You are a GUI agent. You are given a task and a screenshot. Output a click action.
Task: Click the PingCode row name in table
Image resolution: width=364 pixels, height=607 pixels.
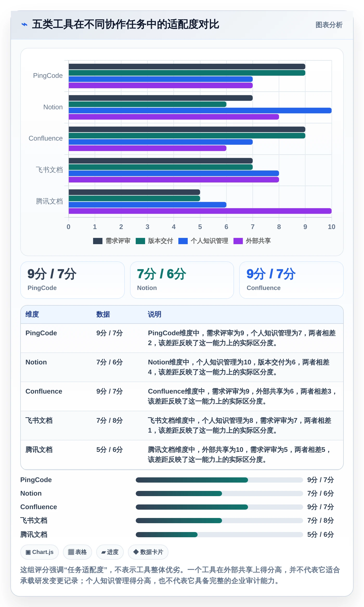[x=41, y=333]
